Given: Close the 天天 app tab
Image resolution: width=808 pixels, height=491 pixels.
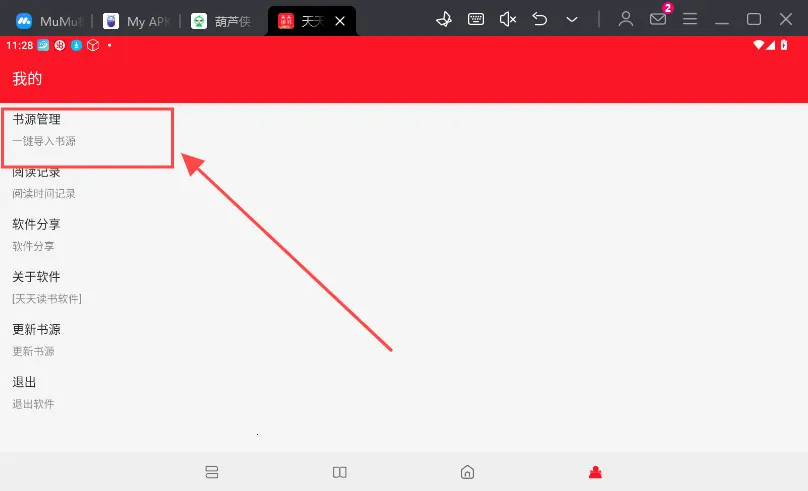Looking at the screenshot, I should tap(340, 21).
